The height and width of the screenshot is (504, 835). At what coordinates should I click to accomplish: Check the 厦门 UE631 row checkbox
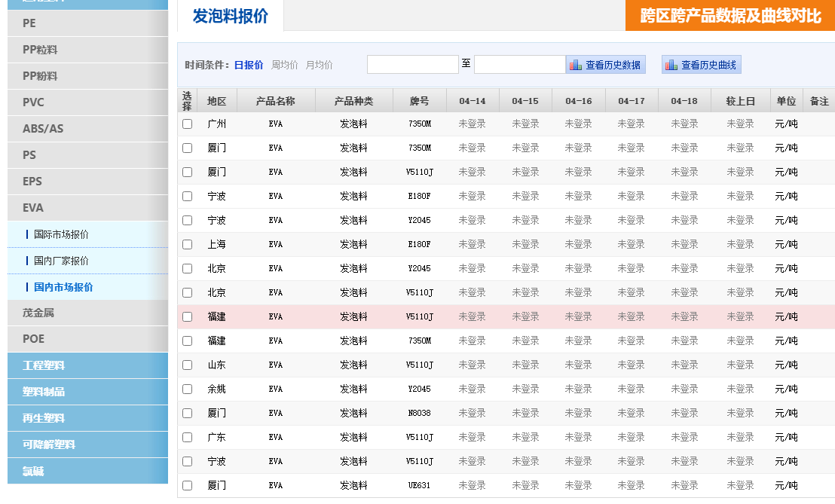(188, 485)
